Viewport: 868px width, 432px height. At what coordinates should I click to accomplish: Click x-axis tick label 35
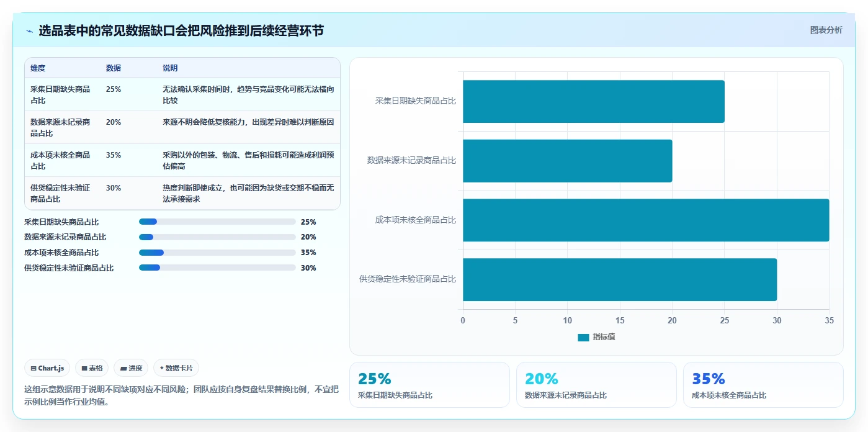(x=830, y=320)
